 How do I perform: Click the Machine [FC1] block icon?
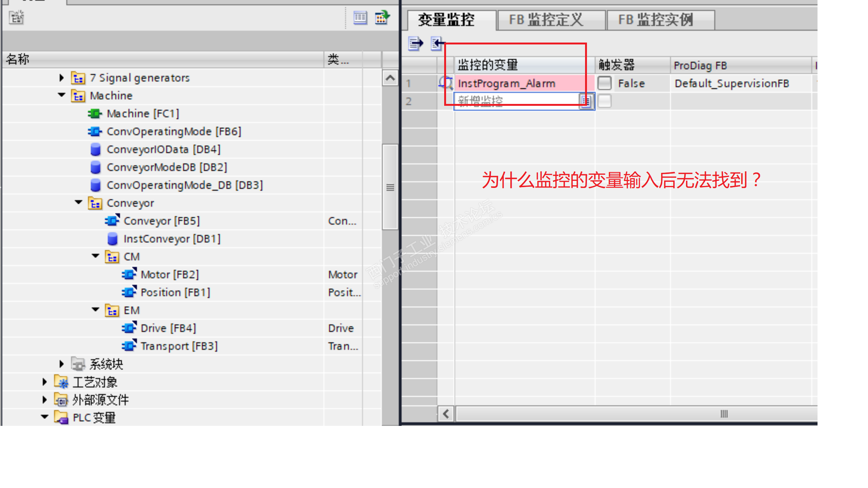95,113
